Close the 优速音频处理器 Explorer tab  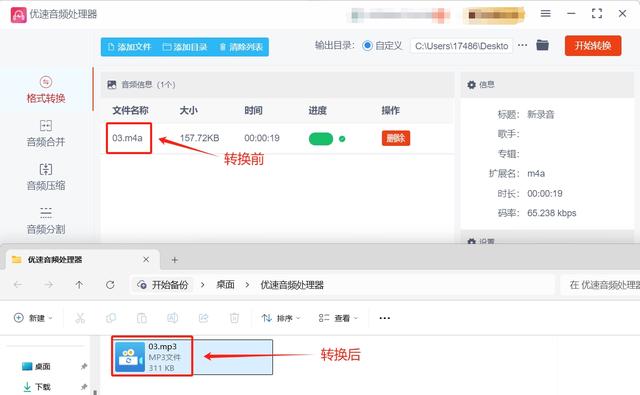(x=146, y=260)
